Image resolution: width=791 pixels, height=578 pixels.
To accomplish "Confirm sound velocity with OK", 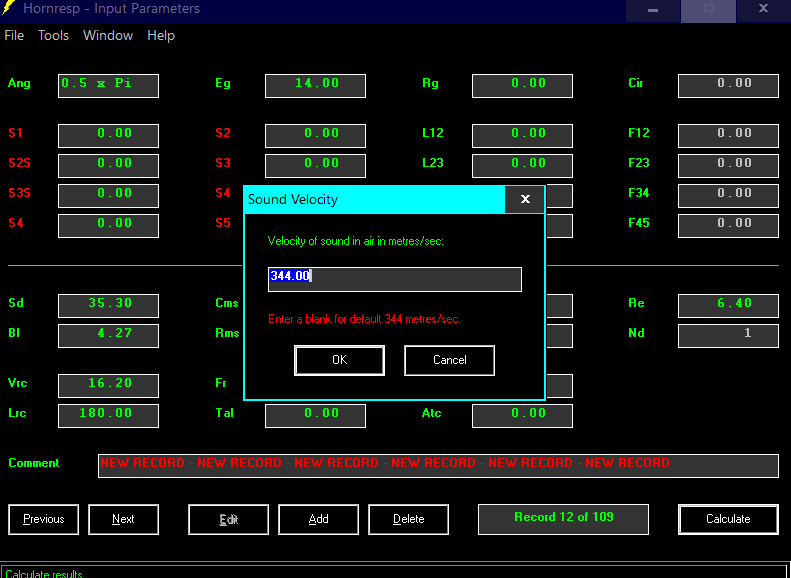I will 340,360.
